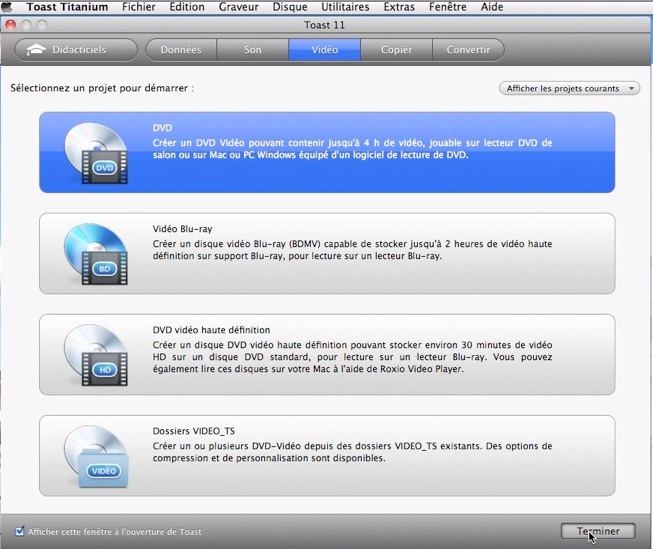653x549 pixels.
Task: Click the VIDEO folder disc icon
Action: point(96,456)
